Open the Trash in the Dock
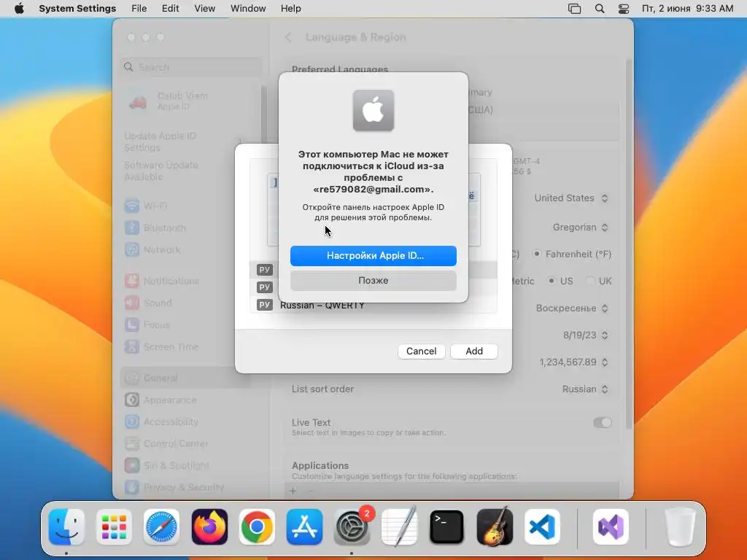This screenshot has width=747, height=560. 680,526
